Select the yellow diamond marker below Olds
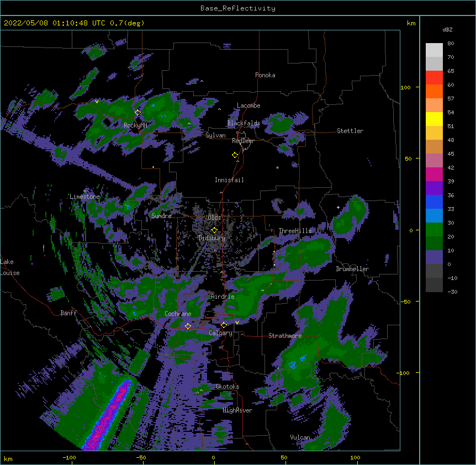Screen dimensions: 476x465 [214, 230]
